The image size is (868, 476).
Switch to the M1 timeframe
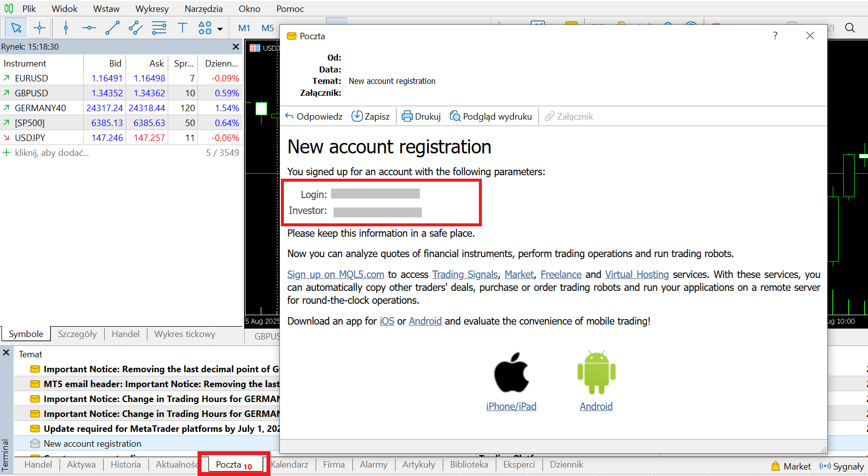[x=244, y=28]
